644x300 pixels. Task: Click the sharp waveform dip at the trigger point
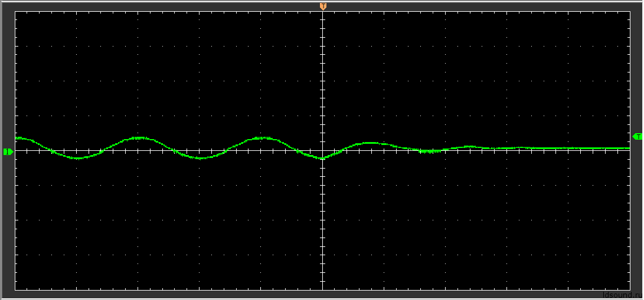(322, 159)
